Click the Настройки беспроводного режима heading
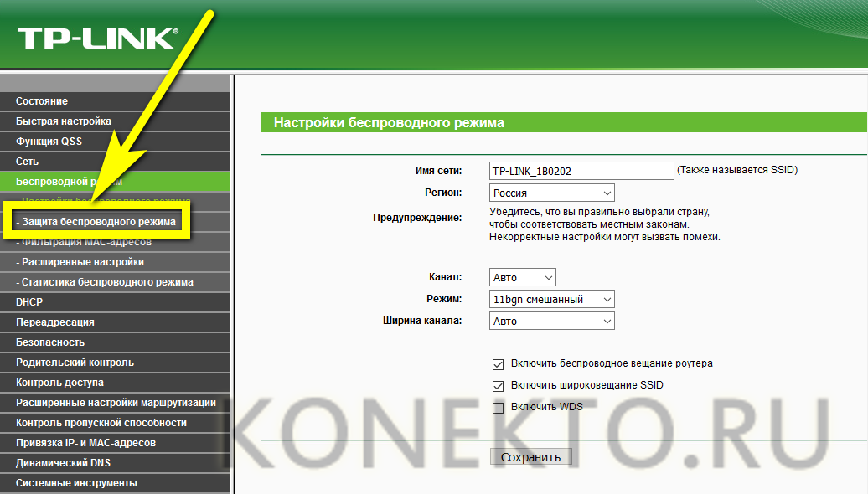Image resolution: width=868 pixels, height=494 pixels. click(389, 123)
